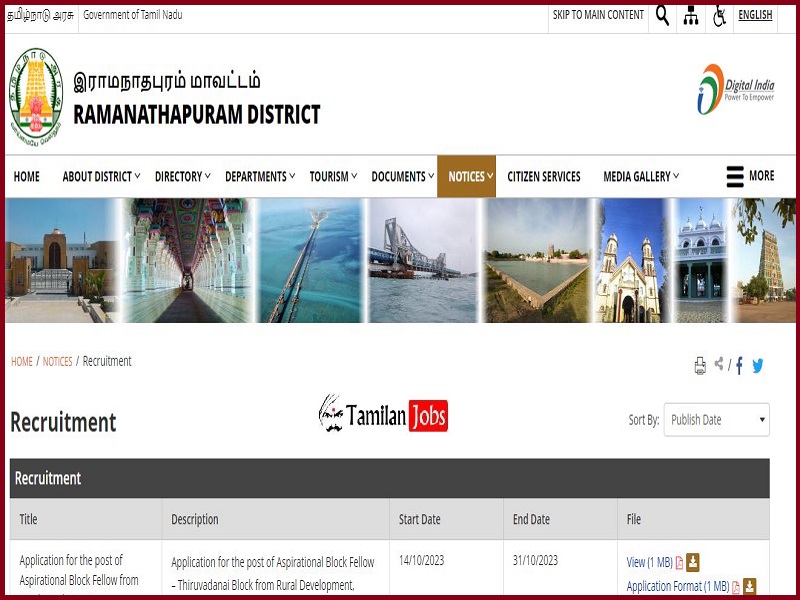Expand the Media Gallery menu
800x600 pixels.
[641, 177]
